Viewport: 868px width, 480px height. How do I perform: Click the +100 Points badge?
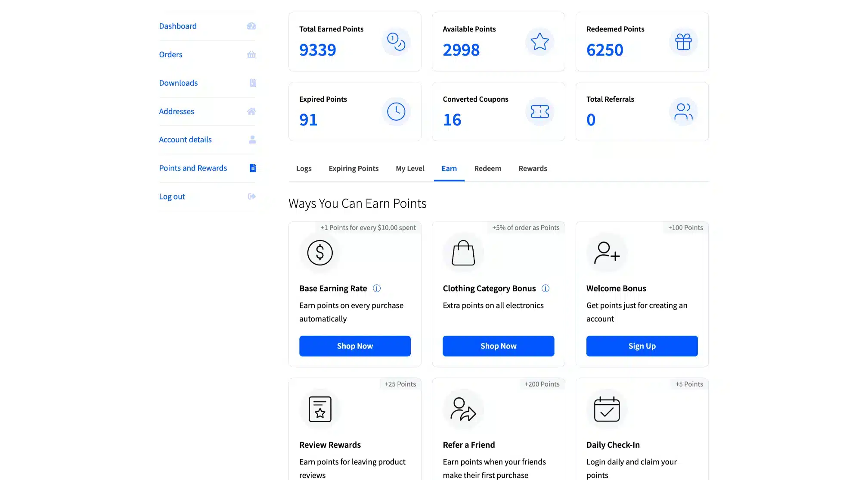[685, 228]
